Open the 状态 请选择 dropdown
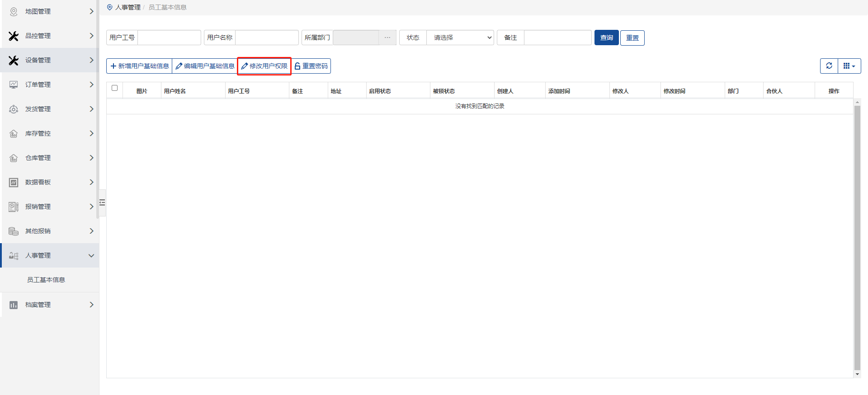 (x=461, y=38)
